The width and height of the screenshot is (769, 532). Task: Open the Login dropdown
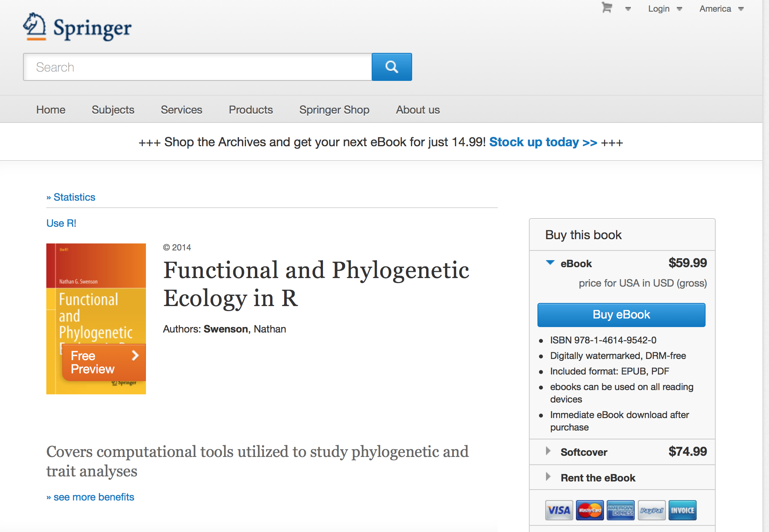(665, 9)
